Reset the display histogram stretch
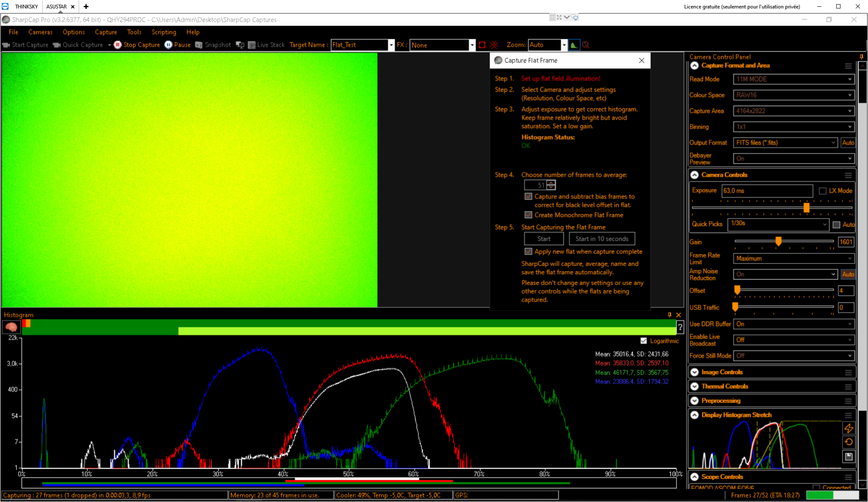868x502 pixels. 849,442
